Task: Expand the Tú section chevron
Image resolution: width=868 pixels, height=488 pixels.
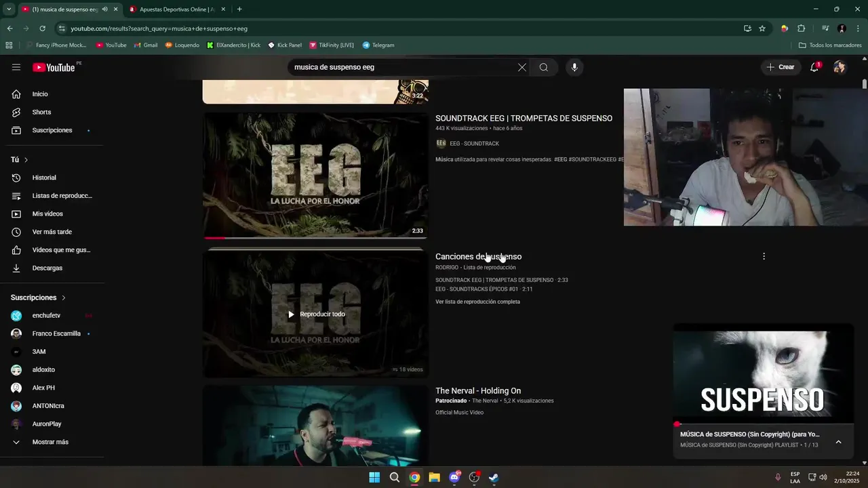Action: pyautogui.click(x=26, y=160)
